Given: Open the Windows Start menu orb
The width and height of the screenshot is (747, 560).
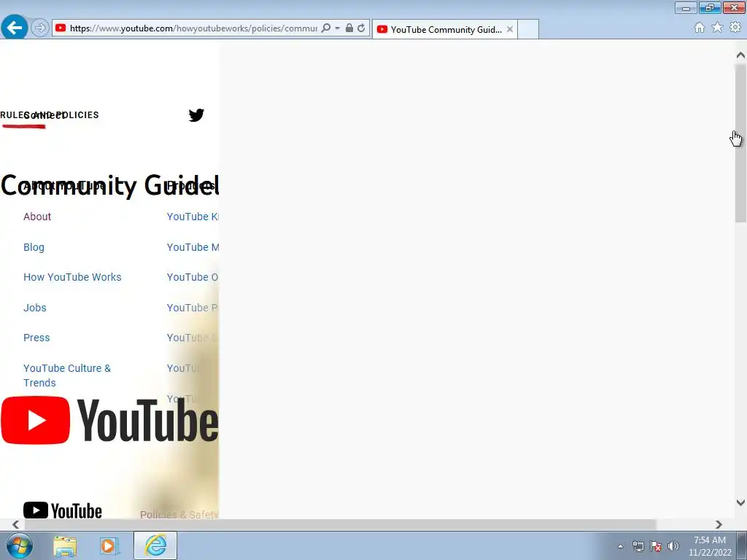Looking at the screenshot, I should (x=20, y=545).
